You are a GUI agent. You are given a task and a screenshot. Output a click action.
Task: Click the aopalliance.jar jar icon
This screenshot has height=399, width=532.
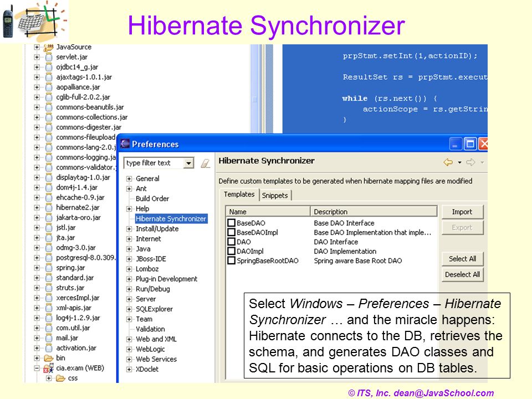click(49, 87)
